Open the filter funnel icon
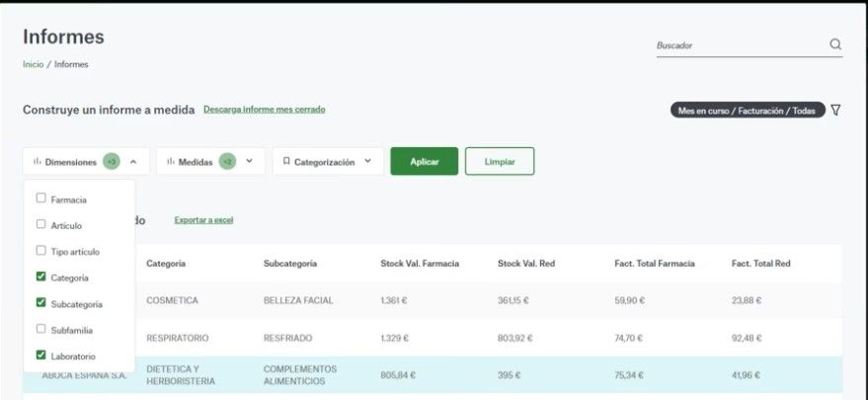 (x=836, y=111)
